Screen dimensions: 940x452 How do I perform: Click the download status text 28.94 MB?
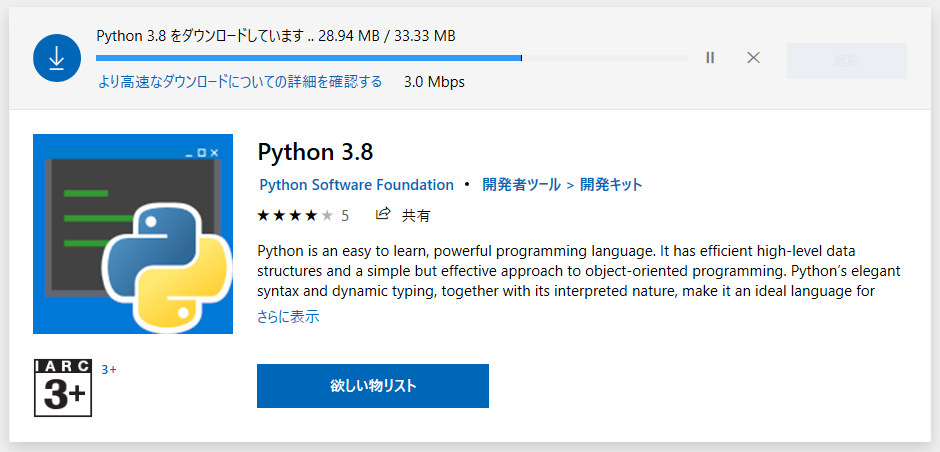point(349,37)
